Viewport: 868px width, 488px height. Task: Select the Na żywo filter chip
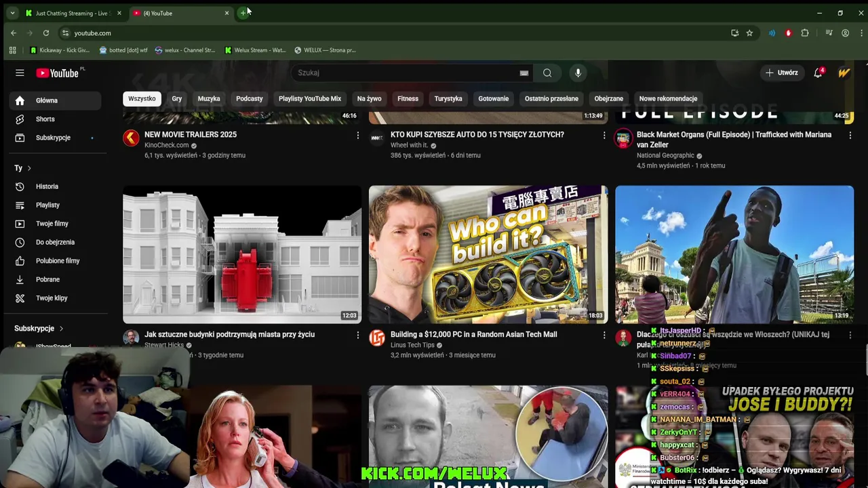tap(370, 99)
